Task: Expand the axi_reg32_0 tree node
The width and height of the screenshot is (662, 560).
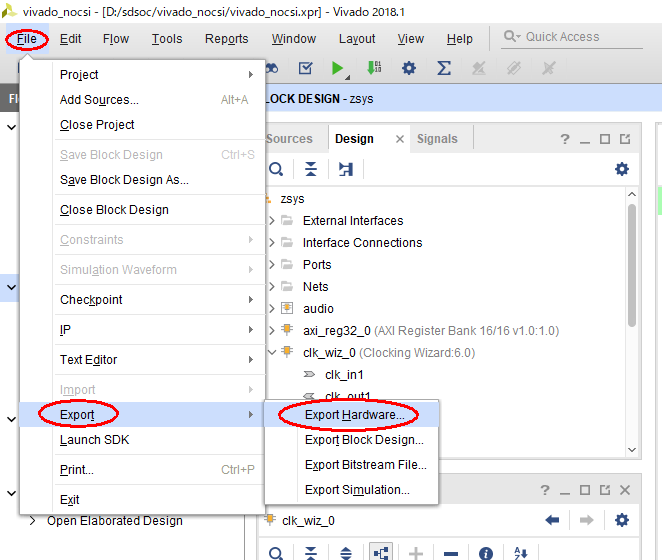Action: 271,331
